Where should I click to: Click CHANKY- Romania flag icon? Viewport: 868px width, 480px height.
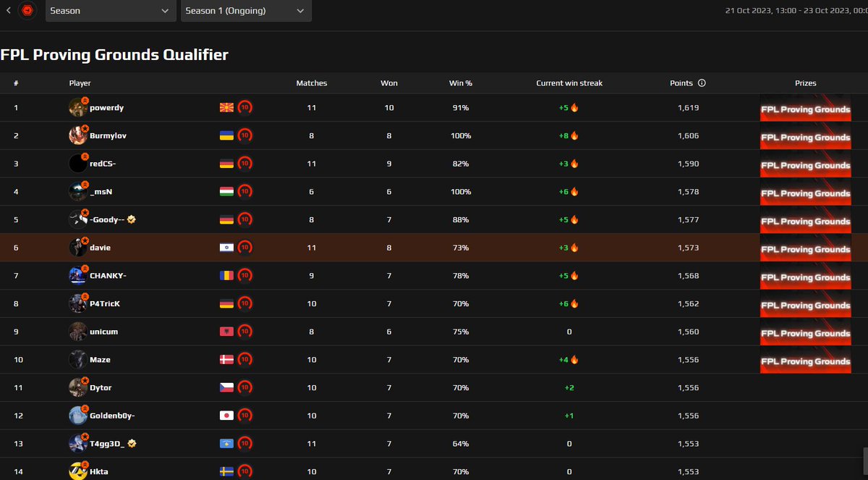[x=226, y=276]
